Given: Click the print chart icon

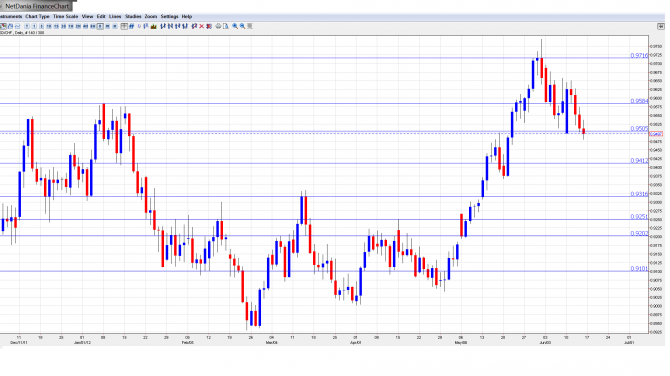Looking at the screenshot, I should [218, 26].
